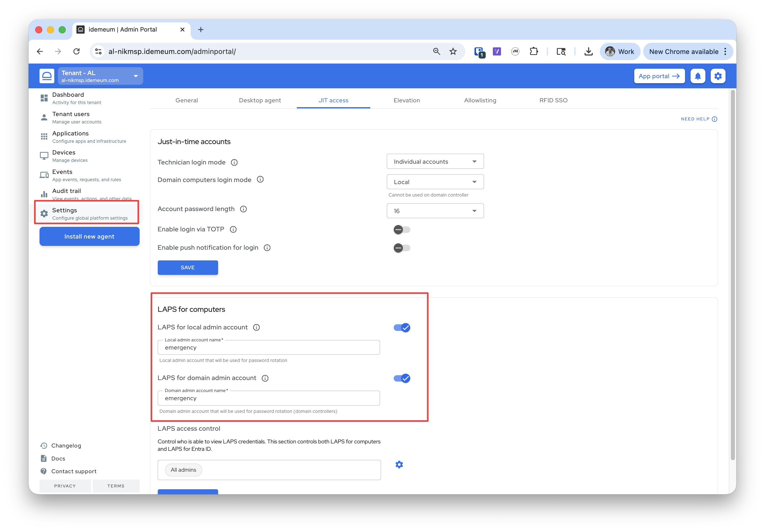Screen dimensions: 765x532
Task: Click the Local admin account name field
Action: [268, 347]
